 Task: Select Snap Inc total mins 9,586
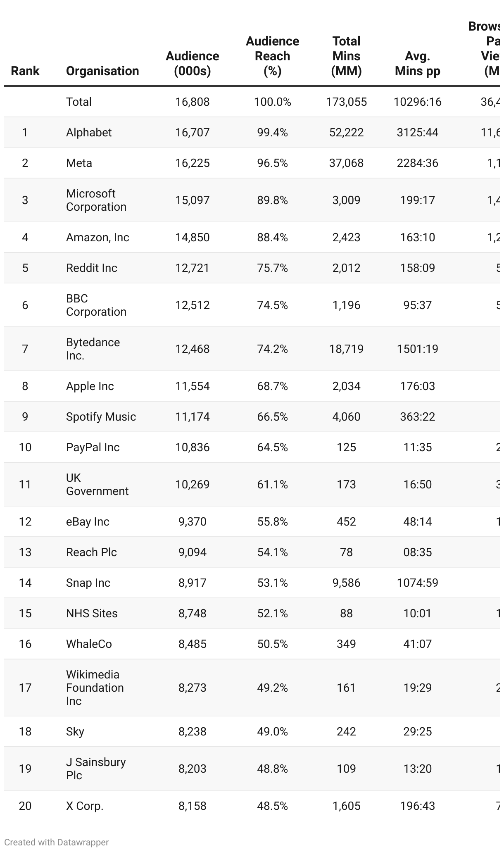click(346, 583)
